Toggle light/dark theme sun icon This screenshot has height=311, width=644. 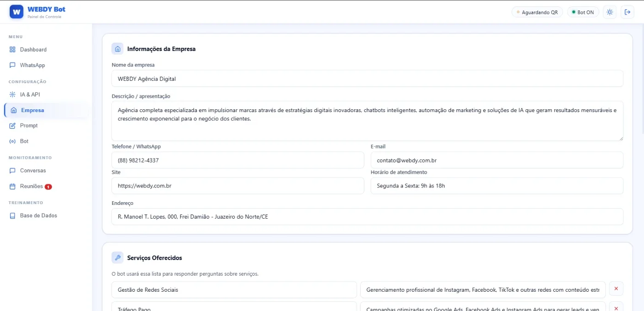click(609, 12)
